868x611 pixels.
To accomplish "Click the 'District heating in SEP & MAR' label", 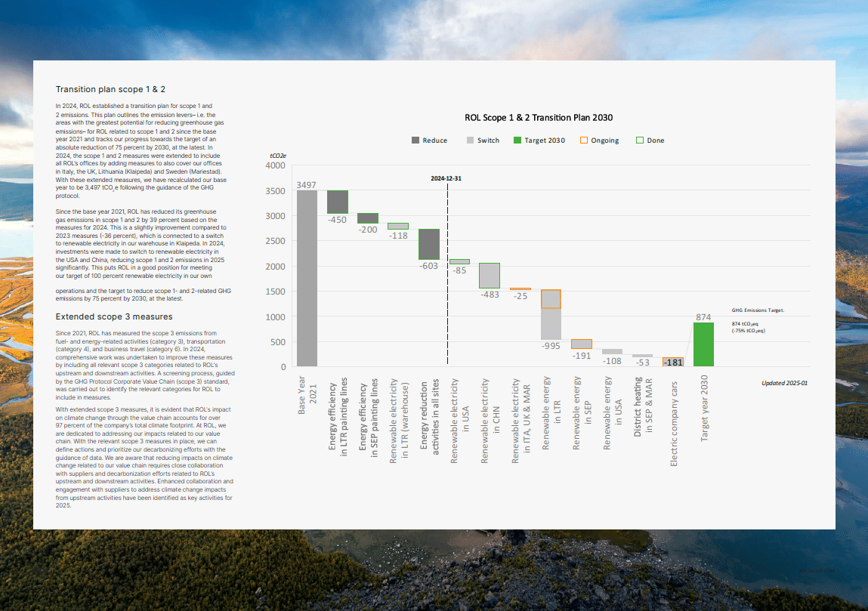I will pos(643,407).
